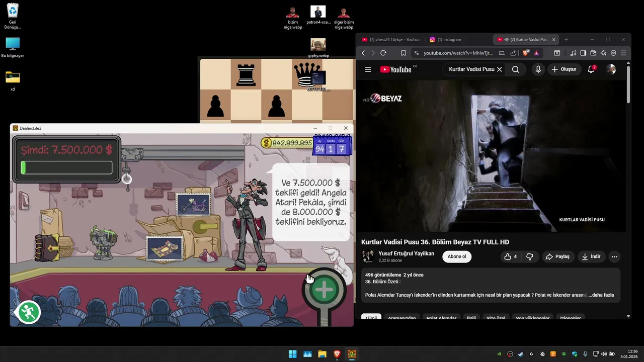Click the YouTube video player

coord(491,156)
